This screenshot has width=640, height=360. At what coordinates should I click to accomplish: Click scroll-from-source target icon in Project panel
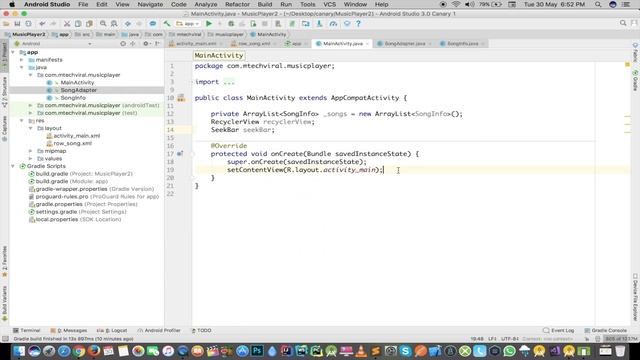click(123, 43)
